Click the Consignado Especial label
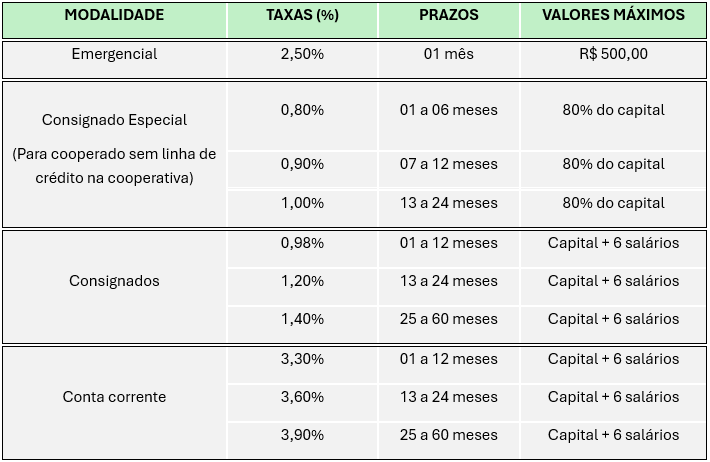 114,120
